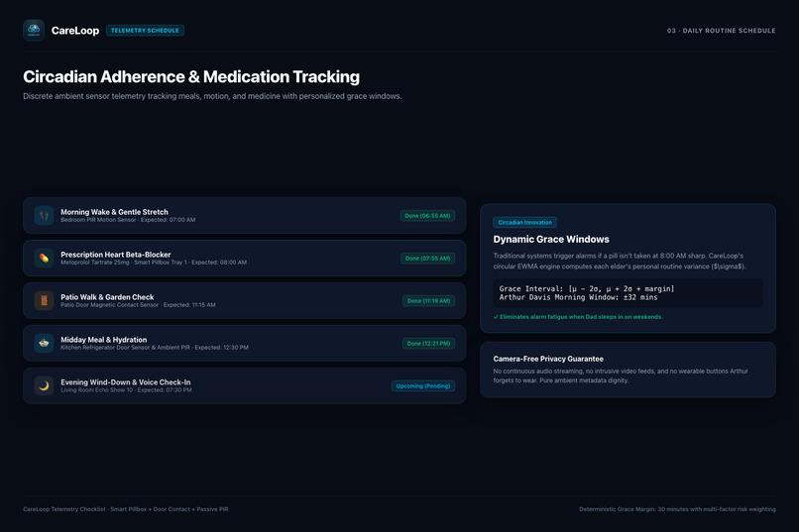The height and width of the screenshot is (532, 799).
Task: Click the Grace Interval formula line
Action: click(587, 288)
